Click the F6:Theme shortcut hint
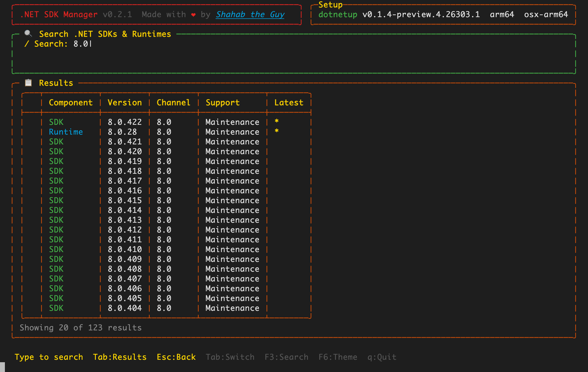 (338, 357)
